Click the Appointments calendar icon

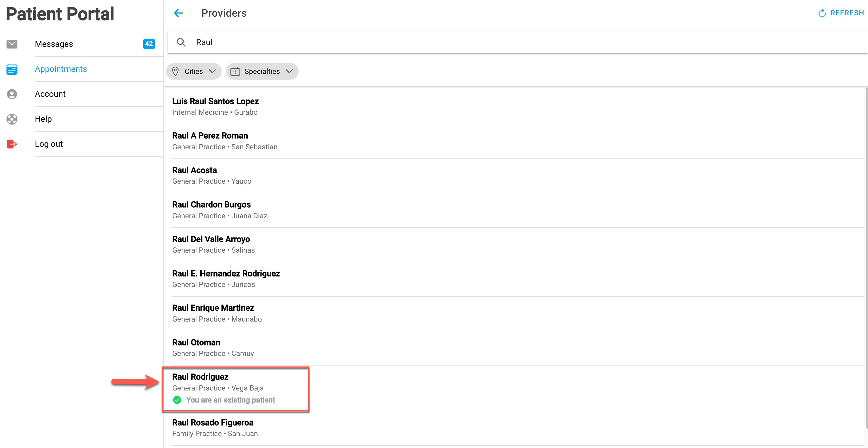click(x=12, y=69)
